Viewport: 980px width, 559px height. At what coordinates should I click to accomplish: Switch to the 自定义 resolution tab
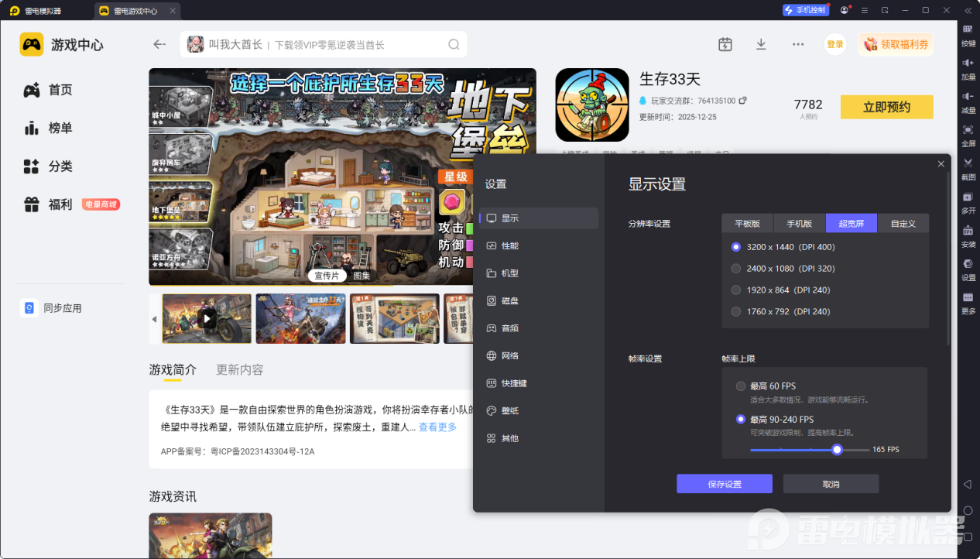pyautogui.click(x=903, y=224)
